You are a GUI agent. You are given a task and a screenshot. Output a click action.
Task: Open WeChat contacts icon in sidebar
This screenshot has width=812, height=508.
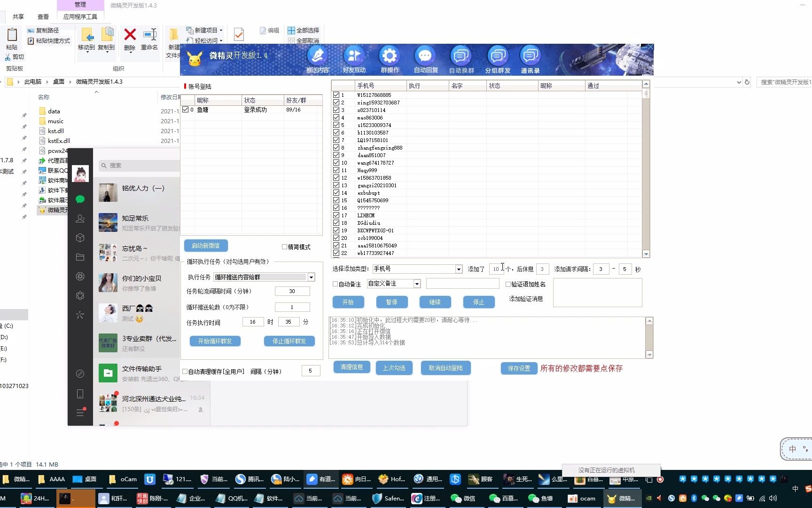coord(80,219)
